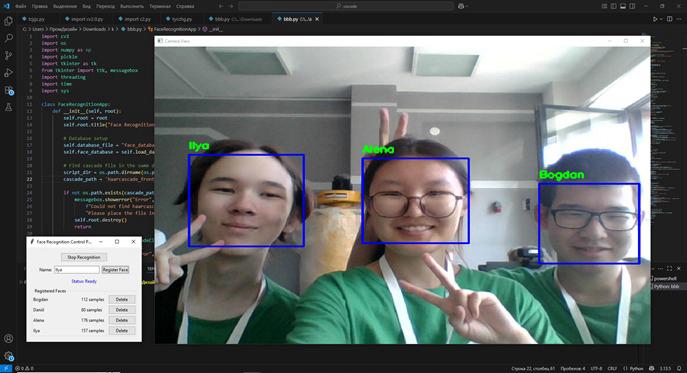The image size is (687, 373).
Task: Open notifications bell in status bar
Action: [679, 369]
